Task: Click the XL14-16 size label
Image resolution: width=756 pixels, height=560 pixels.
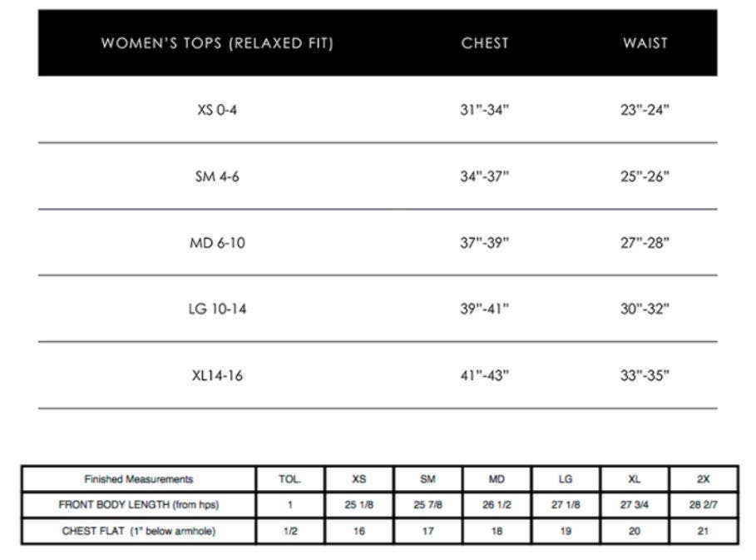Action: (217, 375)
